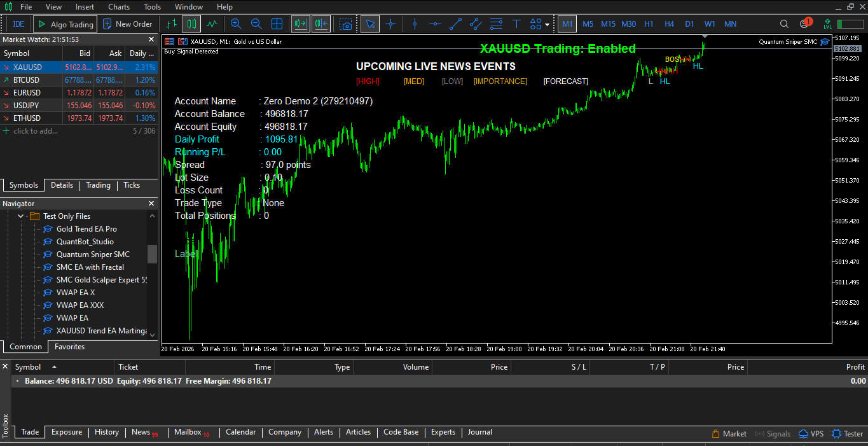Open the Tools menu

tap(153, 7)
